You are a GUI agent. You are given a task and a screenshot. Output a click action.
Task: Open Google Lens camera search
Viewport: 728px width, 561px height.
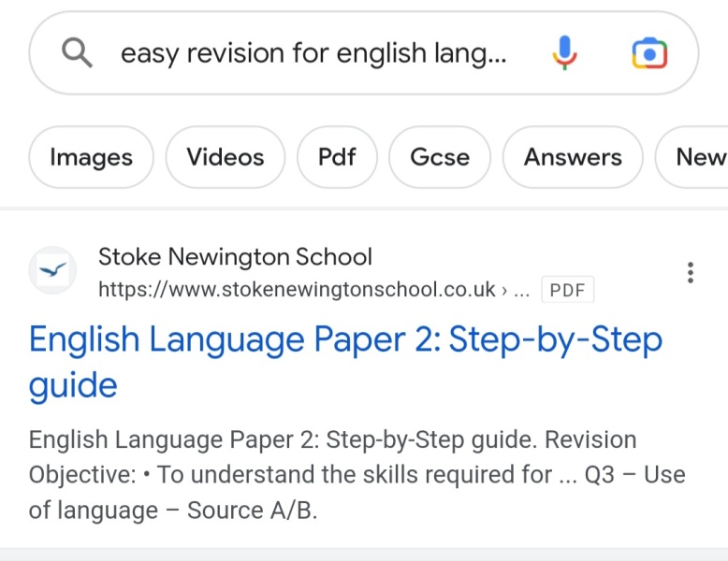(649, 53)
